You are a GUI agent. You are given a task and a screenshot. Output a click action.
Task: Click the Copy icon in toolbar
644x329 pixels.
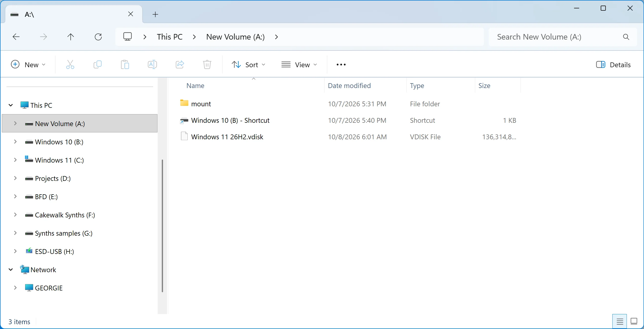click(x=98, y=65)
